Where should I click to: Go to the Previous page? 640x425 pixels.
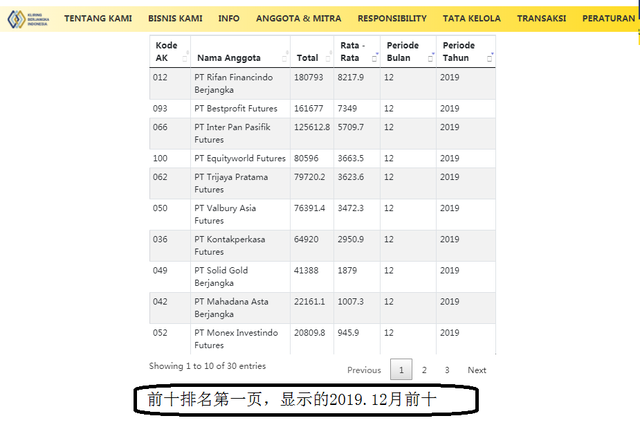364,370
